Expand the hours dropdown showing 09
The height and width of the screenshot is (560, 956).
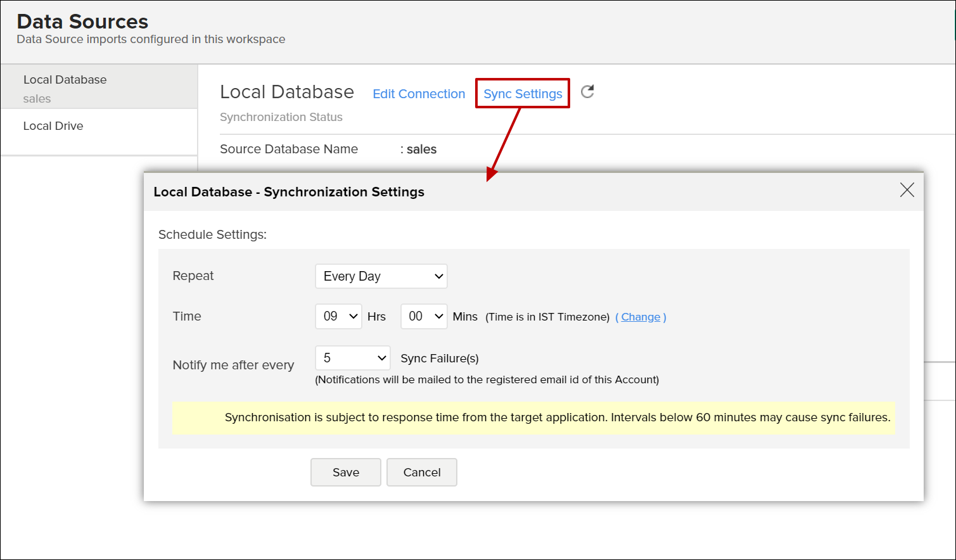click(338, 316)
